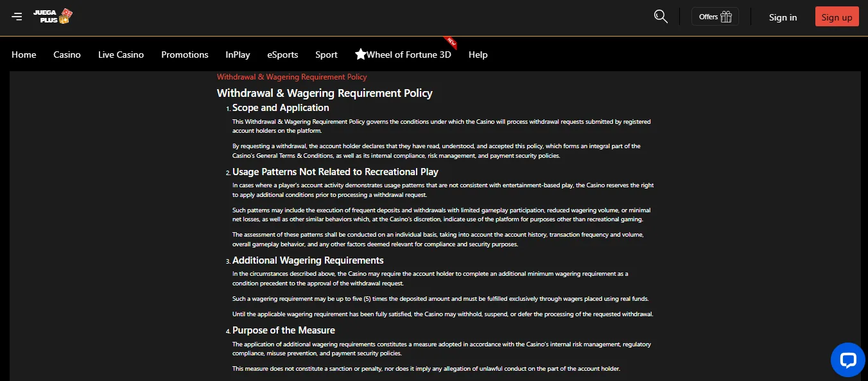Open the Offers button

(x=715, y=17)
